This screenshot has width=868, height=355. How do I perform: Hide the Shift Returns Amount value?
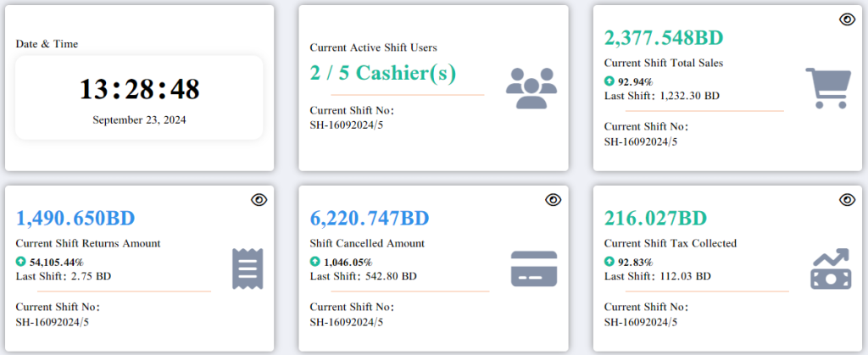point(259,200)
